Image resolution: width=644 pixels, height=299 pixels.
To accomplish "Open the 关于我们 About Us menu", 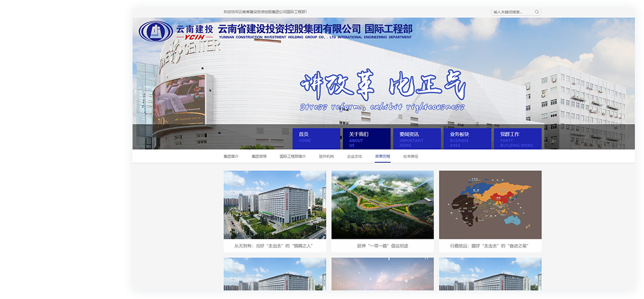I will pyautogui.click(x=366, y=138).
